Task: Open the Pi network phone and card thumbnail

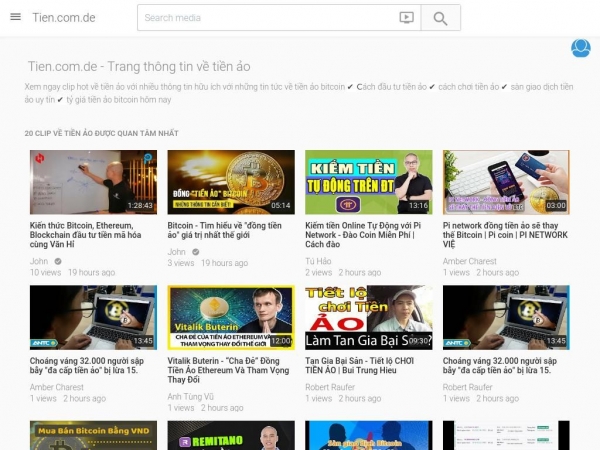Action: [x=506, y=182]
